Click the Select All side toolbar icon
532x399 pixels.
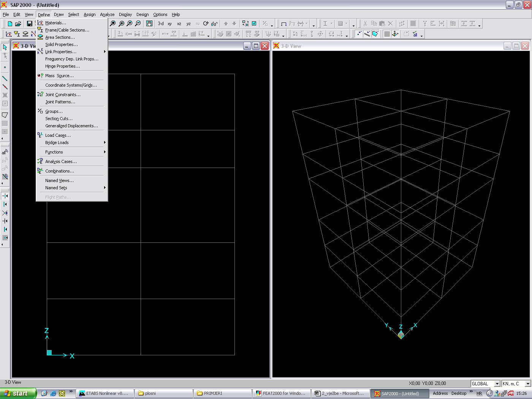[5, 152]
